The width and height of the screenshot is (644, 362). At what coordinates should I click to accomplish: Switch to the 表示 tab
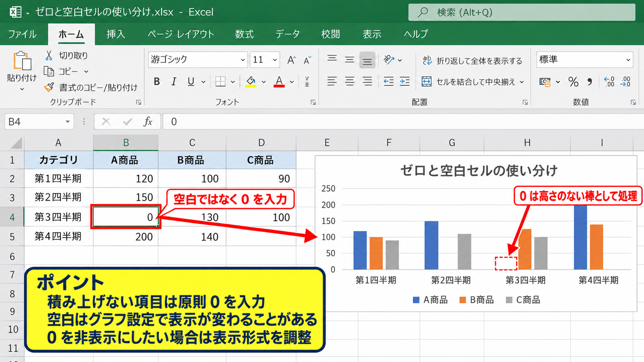coord(372,34)
